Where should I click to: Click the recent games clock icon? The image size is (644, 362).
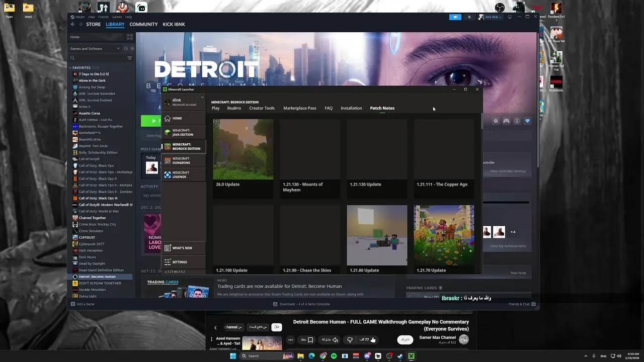[125, 48]
